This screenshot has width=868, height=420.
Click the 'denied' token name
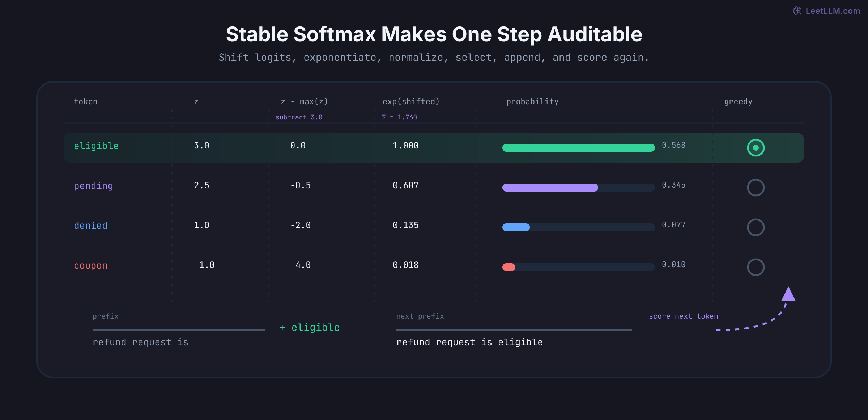pos(90,226)
